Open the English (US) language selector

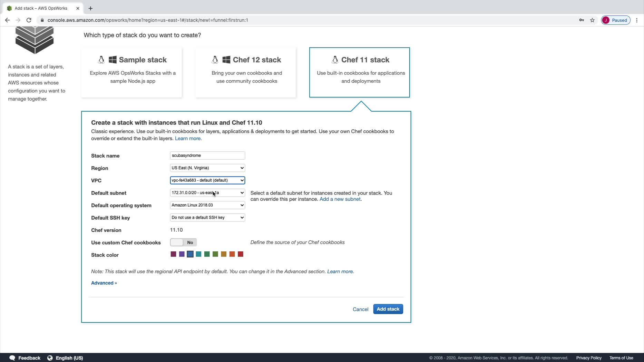tap(69, 358)
